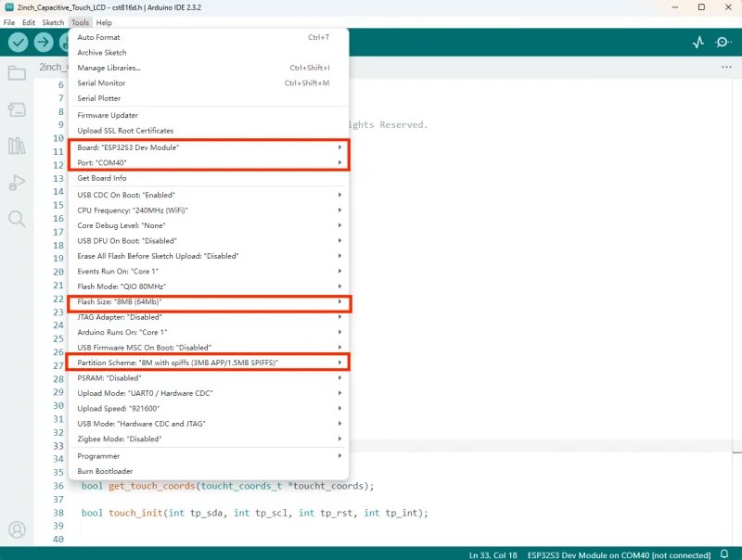742x560 pixels.
Task: Open the Search sidebar icon
Action: (17, 219)
